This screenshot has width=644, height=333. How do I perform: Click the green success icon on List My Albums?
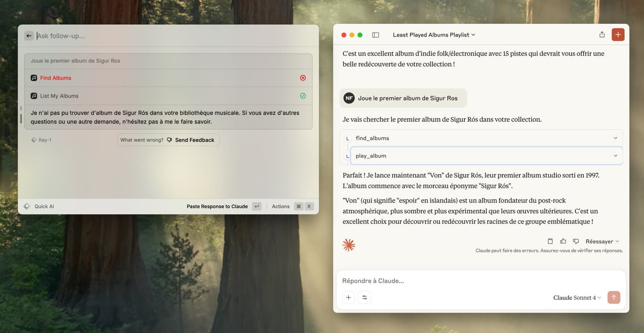click(x=303, y=96)
